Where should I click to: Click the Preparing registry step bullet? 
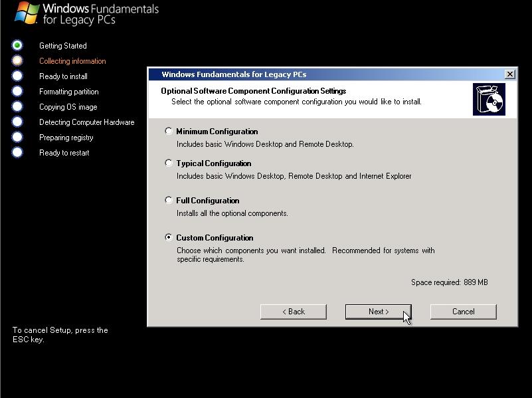pyautogui.click(x=17, y=137)
